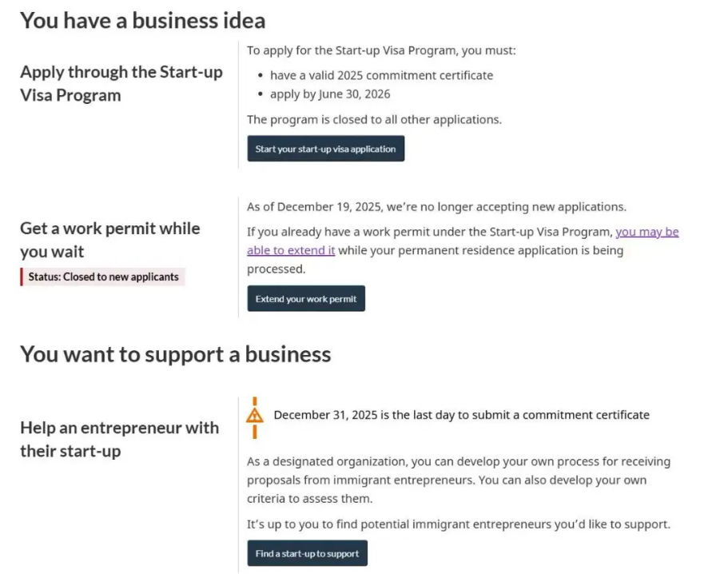Click the December 31, 2025 deadline alert text
Image resolution: width=728 pixels, height=574 pixels.
point(461,415)
